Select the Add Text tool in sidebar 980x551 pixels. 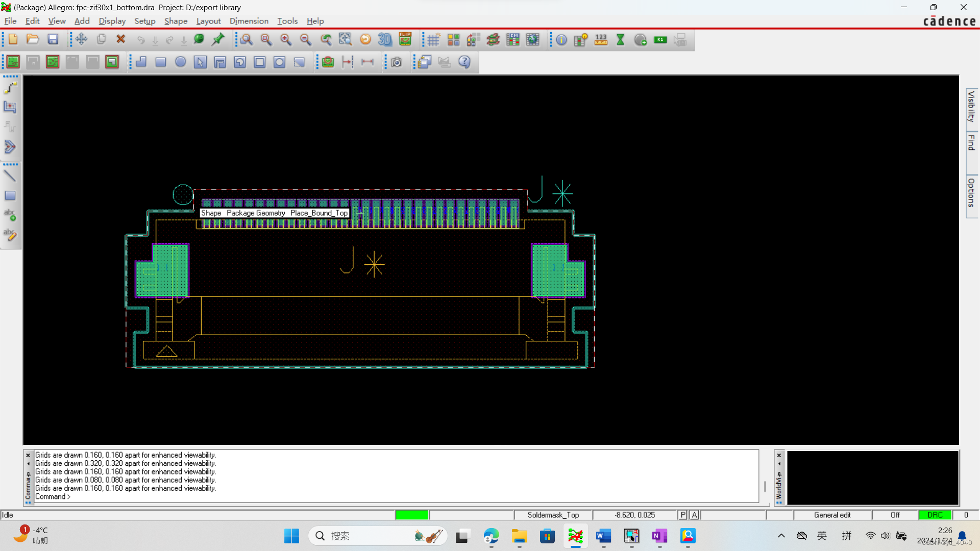10,215
